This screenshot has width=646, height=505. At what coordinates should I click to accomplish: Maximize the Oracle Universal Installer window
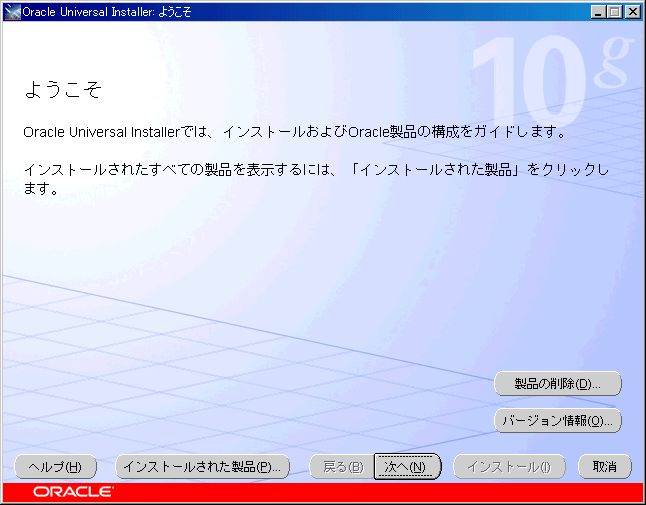point(614,12)
